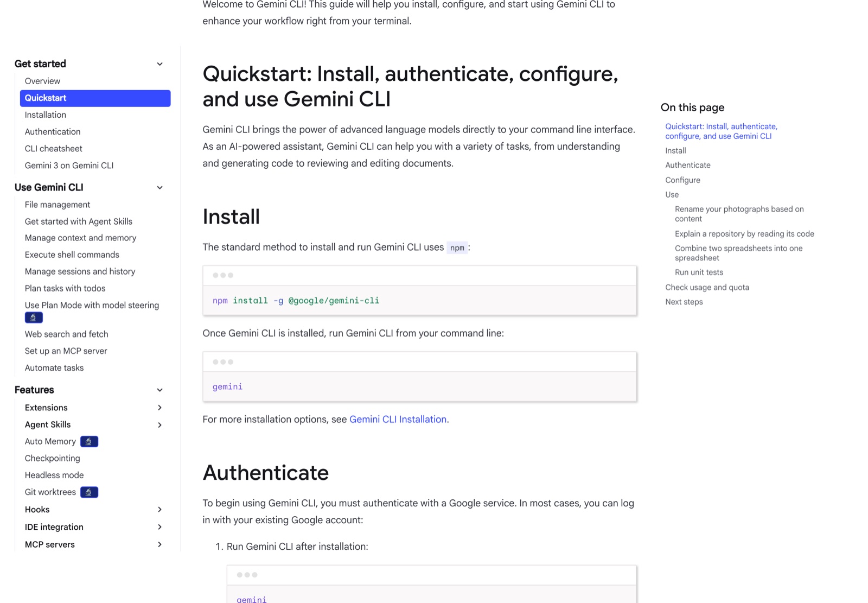This screenshot has height=603, width=868.
Task: Click the Get started section title
Action: (x=40, y=64)
